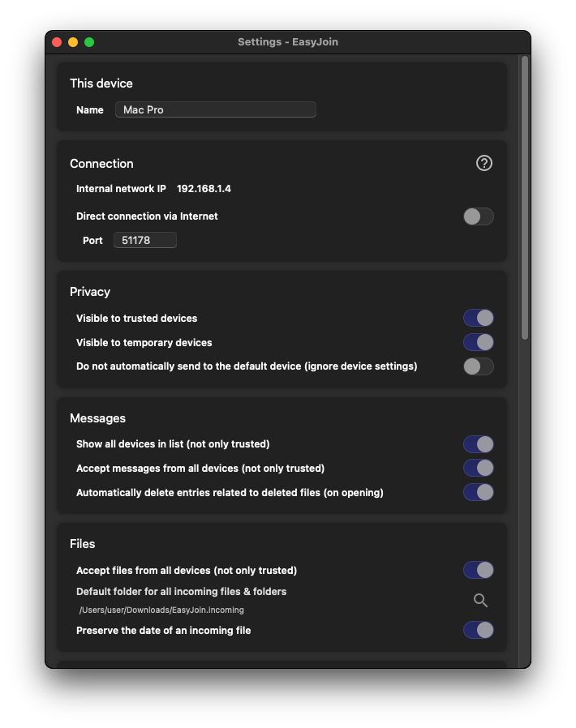Browse for default incoming folder via magnifier icon
Screen dimensions: 576x728
click(480, 601)
